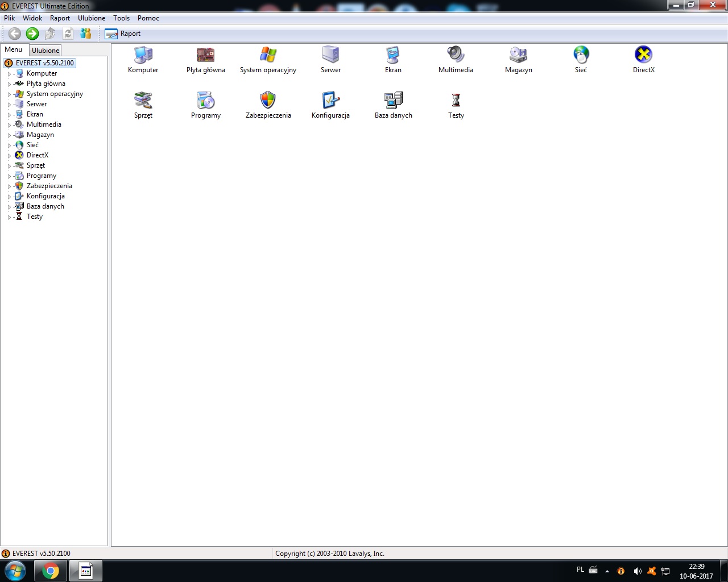The image size is (728, 582).
Task: Select the Multimedia speaker icon in the main pane
Action: [x=456, y=55]
